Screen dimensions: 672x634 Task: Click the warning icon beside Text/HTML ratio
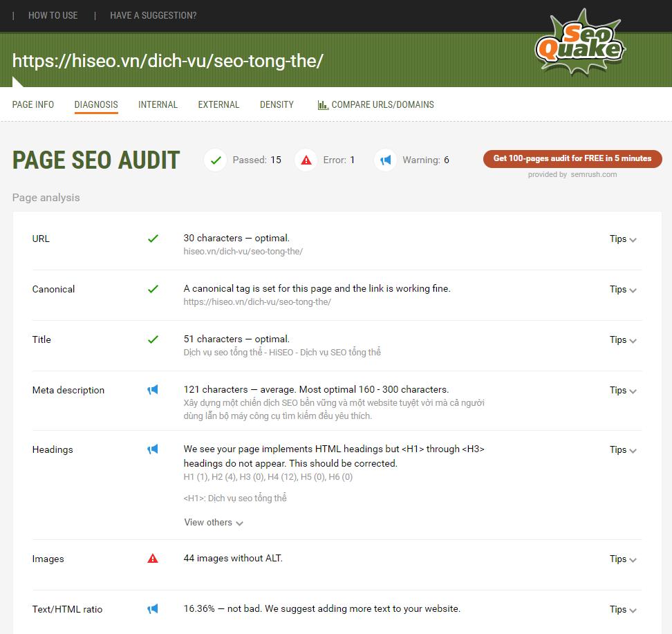[153, 609]
